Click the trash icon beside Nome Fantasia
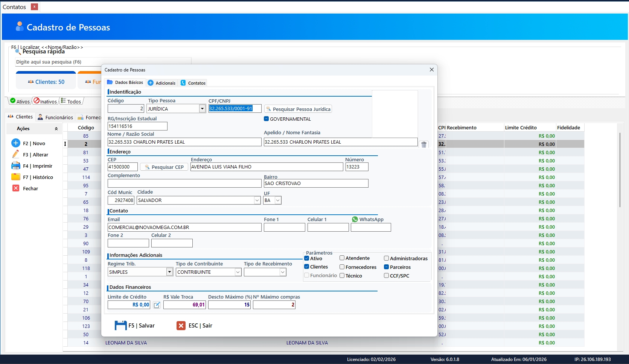 (x=424, y=144)
